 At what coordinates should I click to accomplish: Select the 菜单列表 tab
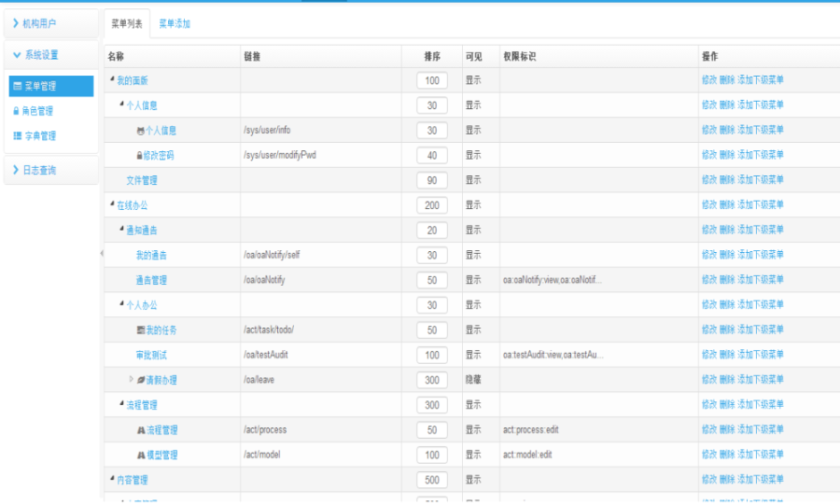click(x=127, y=23)
